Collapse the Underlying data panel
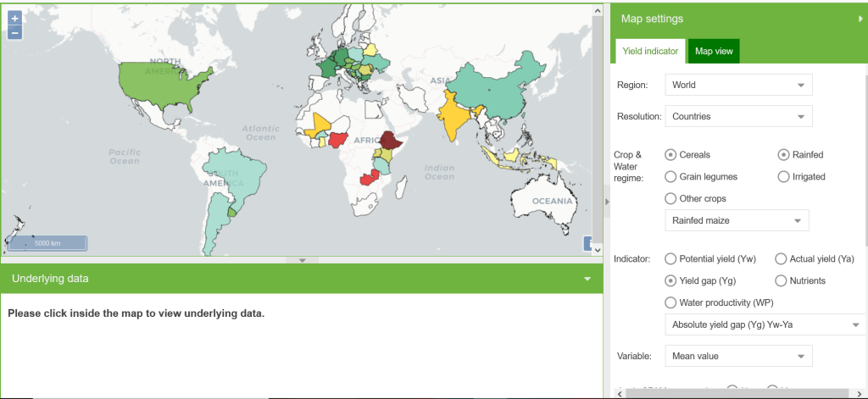The width and height of the screenshot is (868, 399). pos(588,279)
